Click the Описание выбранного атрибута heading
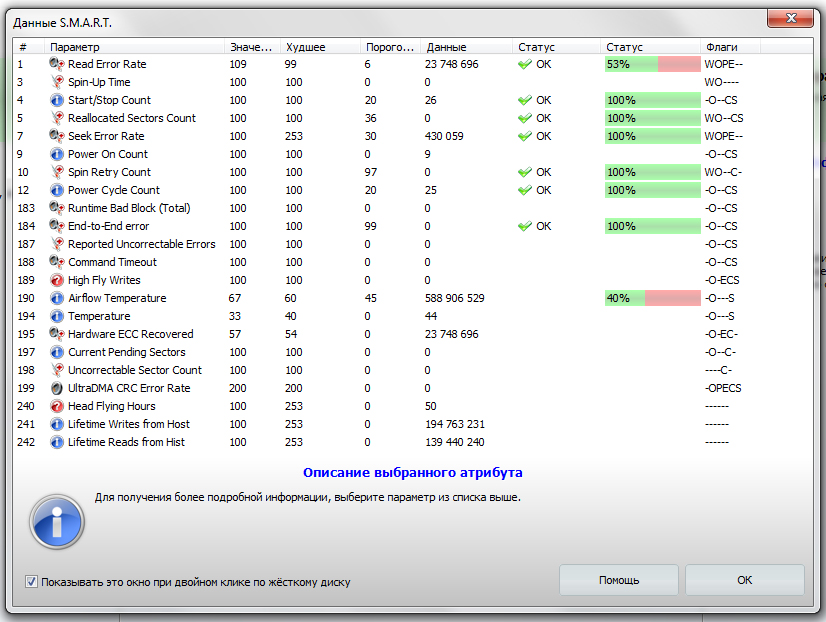 [x=412, y=472]
